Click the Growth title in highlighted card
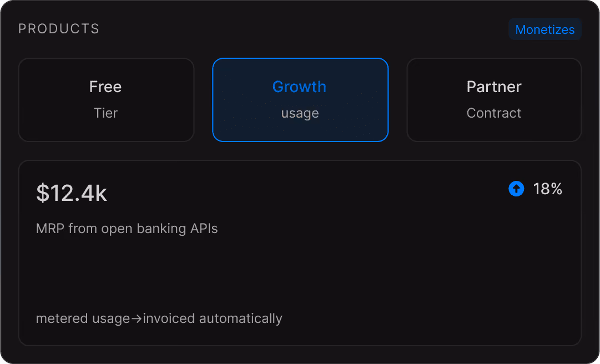600x364 pixels. pos(299,87)
